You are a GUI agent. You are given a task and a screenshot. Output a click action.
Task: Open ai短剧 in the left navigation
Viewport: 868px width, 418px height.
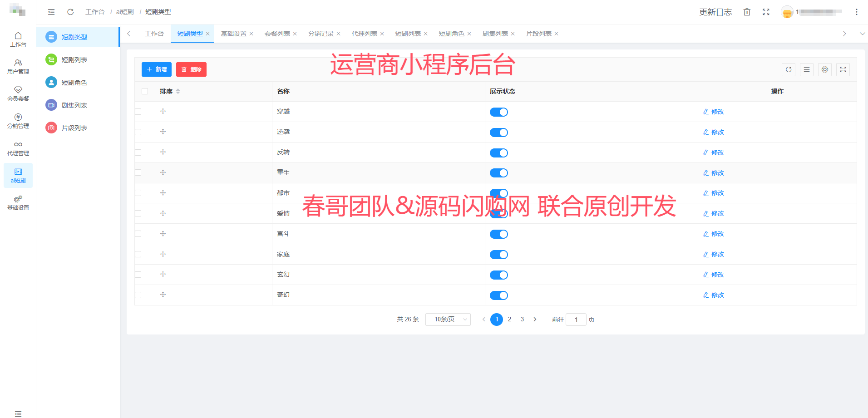pos(18,176)
